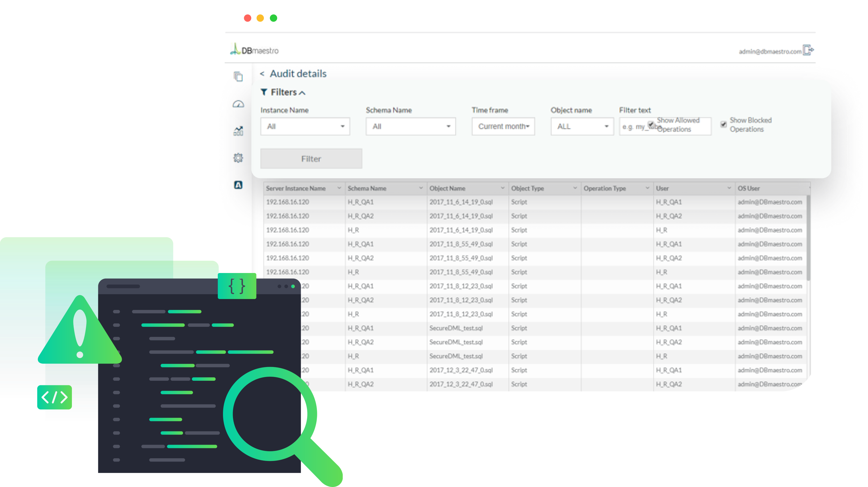
Task: Open the Operation Type column header menu arrow
Action: [x=647, y=188]
